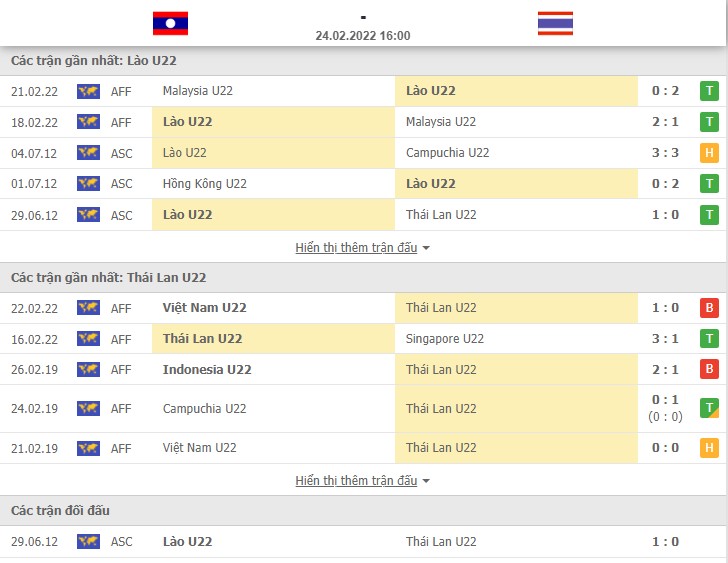This screenshot has height=563, width=728.
Task: Click the ASC competition flag on 01.07.12 row
Action: tap(88, 184)
